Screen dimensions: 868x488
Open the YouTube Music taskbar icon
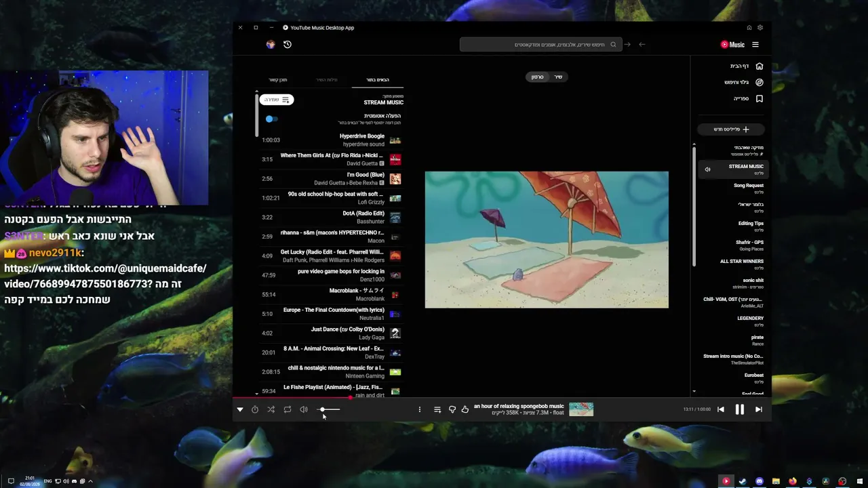726,481
